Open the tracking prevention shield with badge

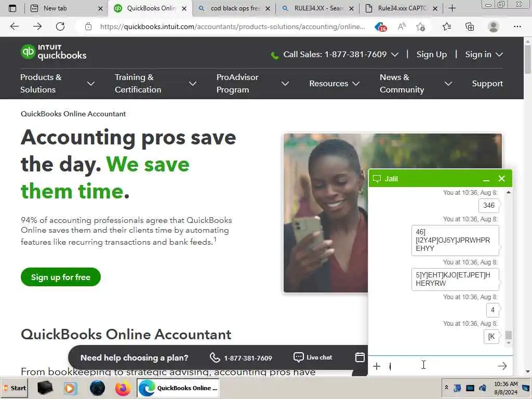click(x=381, y=27)
